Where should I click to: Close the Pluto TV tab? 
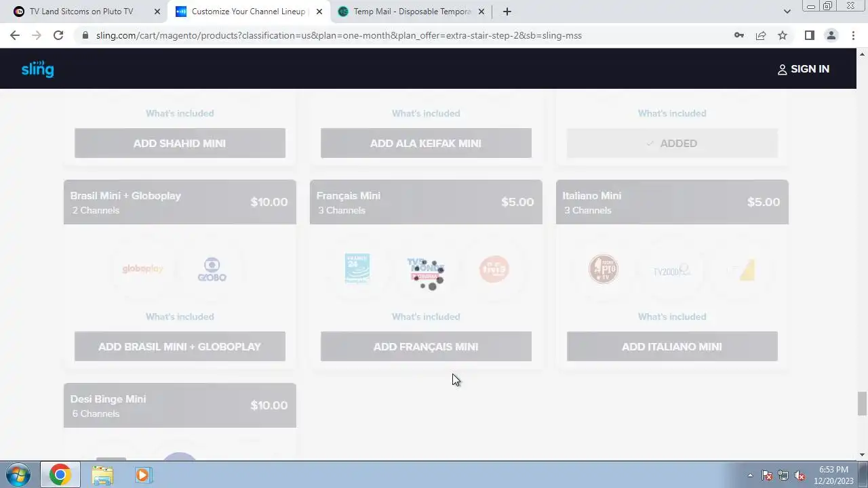click(x=157, y=12)
